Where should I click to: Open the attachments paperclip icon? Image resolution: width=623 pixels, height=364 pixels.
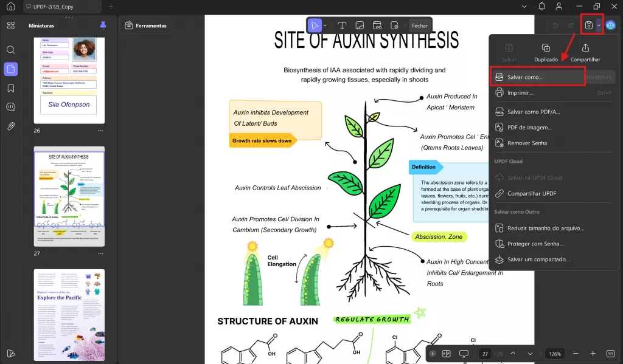(x=11, y=126)
